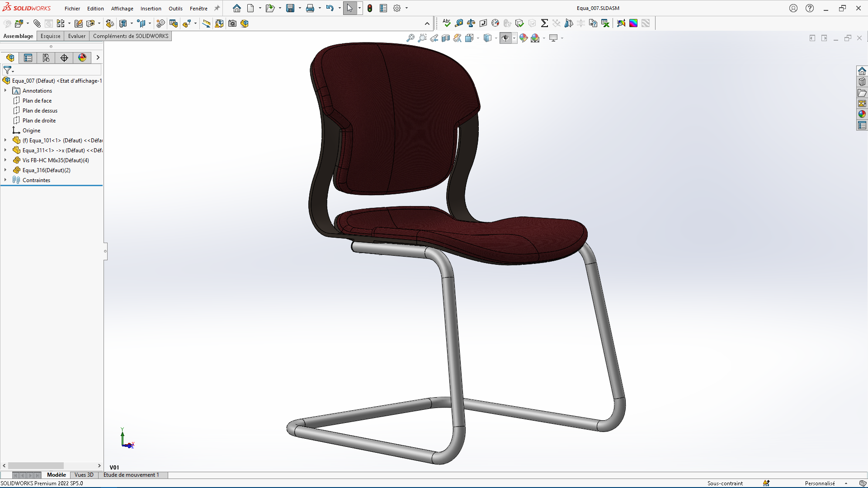Screen dimensions: 868x488
Task: Click the Smart Fasteners icon
Action: (x=79, y=23)
